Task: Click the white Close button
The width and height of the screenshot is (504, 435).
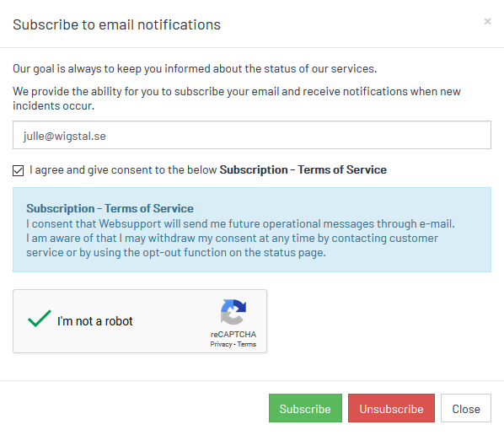Action: tap(466, 408)
